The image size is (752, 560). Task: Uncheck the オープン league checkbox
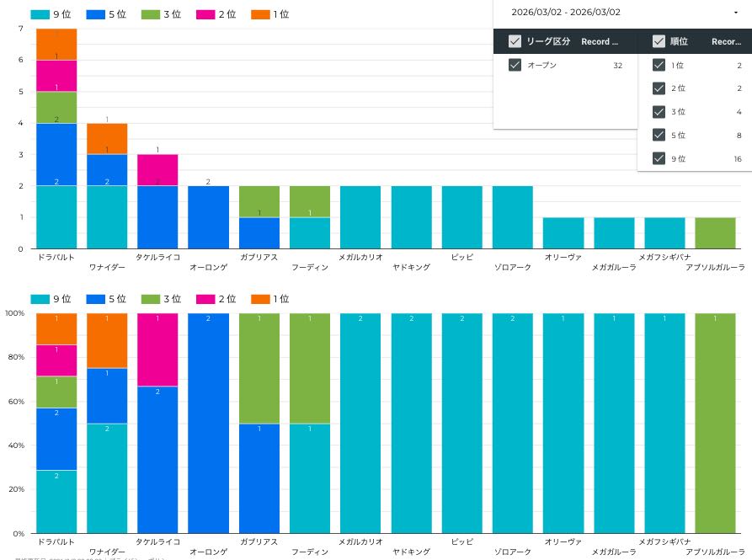tap(515, 65)
